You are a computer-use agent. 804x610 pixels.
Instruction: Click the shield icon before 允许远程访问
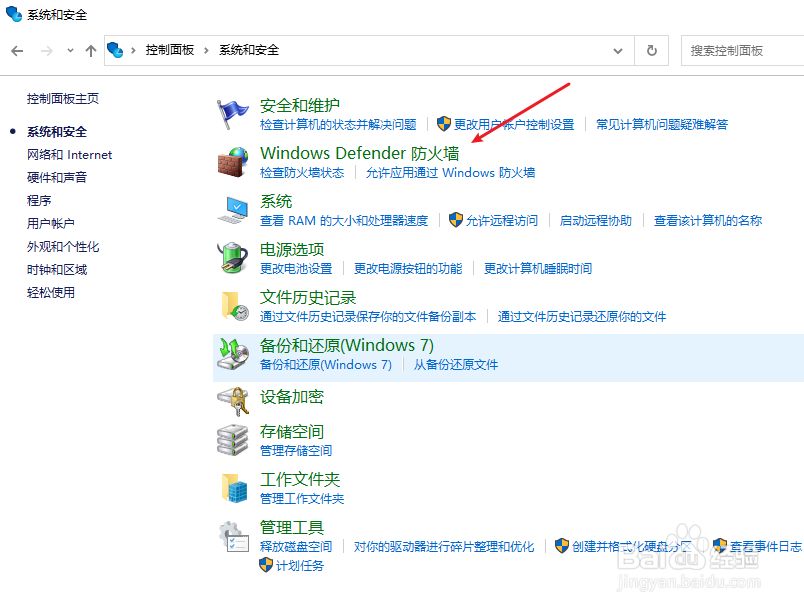pyautogui.click(x=455, y=220)
